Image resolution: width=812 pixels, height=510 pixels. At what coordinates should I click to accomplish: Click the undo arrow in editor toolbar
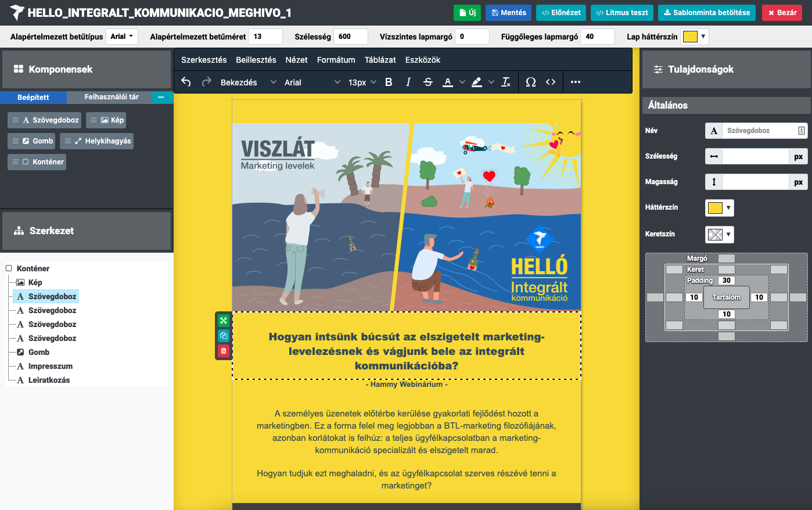[x=186, y=82]
